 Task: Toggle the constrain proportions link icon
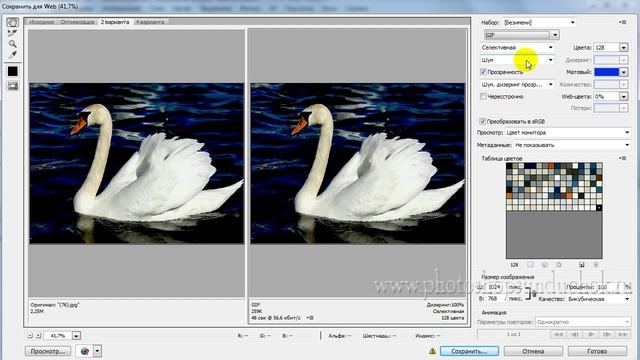coord(530,293)
